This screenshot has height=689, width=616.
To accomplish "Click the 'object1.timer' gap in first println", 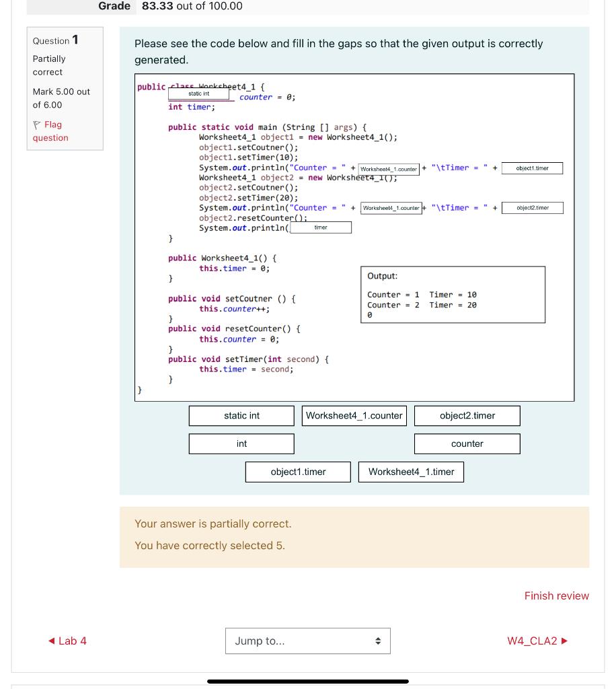I will (x=532, y=168).
